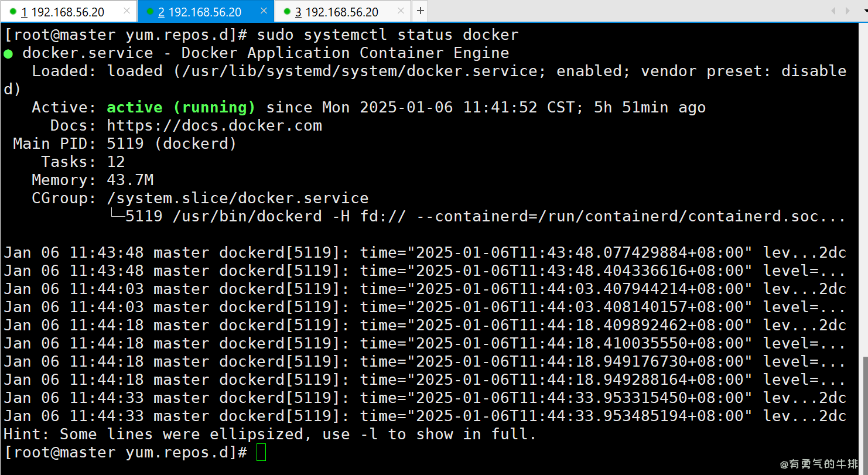Click green connection dot on tab 1
The width and height of the screenshot is (868, 475).
(x=13, y=12)
